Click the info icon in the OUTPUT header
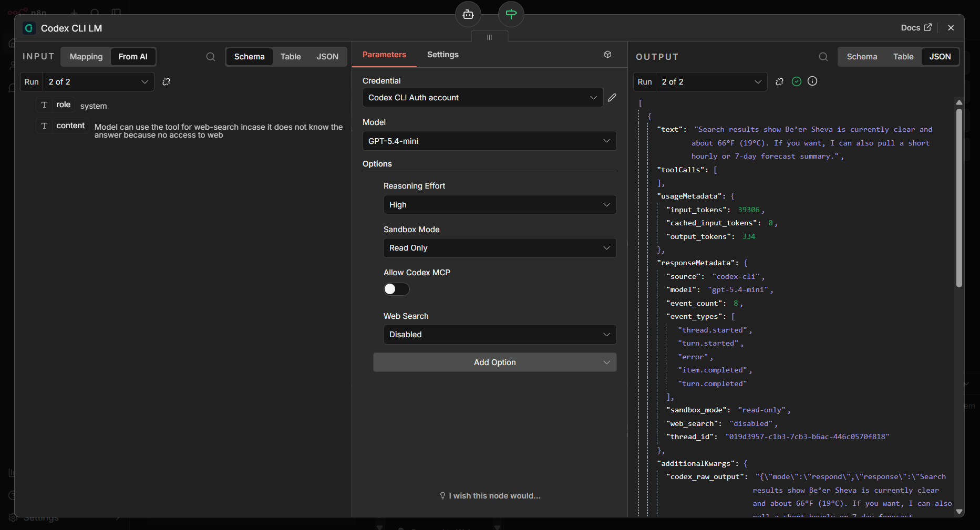This screenshot has height=530, width=980. [x=812, y=81]
